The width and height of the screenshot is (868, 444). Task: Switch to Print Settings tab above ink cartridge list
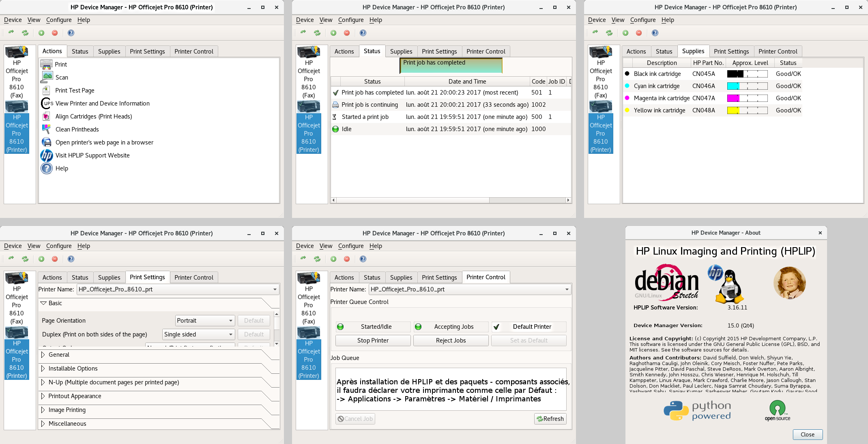[731, 52]
